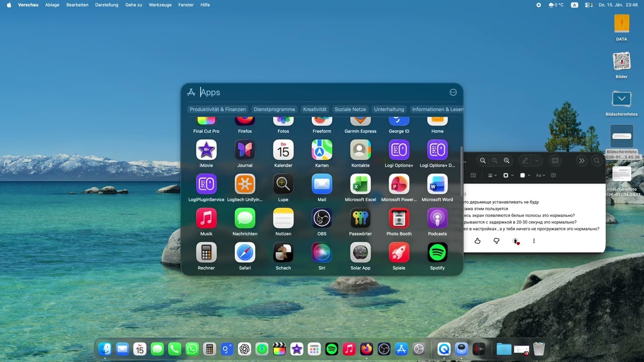This screenshot has width=644, height=362.
Task: Open ChatGPT from the Dock
Action: 245,349
